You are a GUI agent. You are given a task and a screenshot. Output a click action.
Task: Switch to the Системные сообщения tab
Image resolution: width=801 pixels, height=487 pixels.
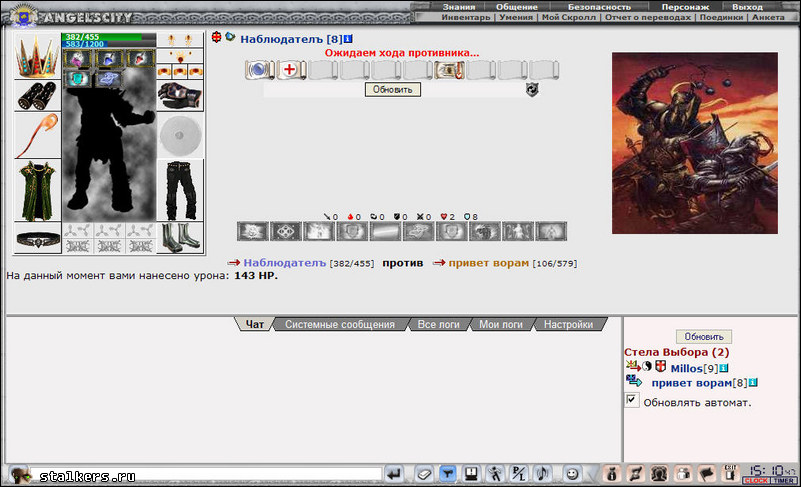click(x=340, y=324)
